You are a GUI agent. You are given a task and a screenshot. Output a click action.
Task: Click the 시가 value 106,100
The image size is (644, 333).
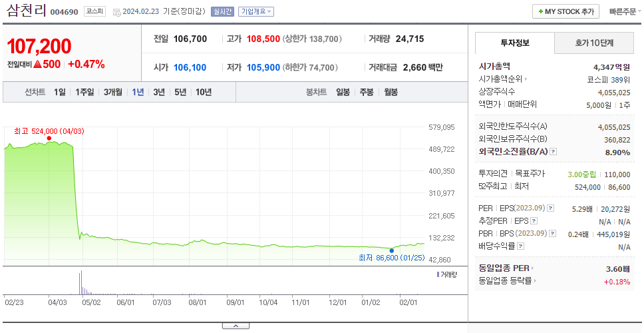tap(190, 67)
